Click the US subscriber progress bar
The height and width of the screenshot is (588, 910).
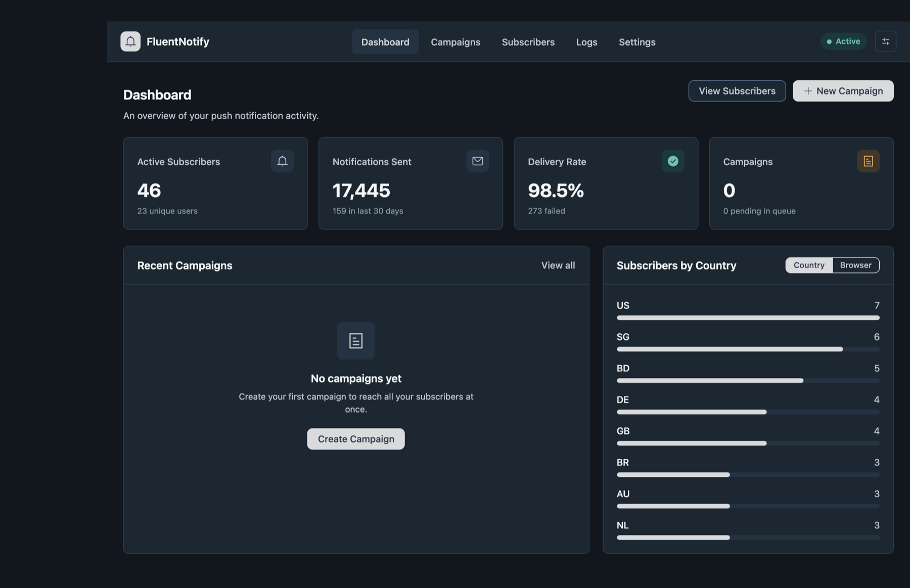pyautogui.click(x=748, y=318)
